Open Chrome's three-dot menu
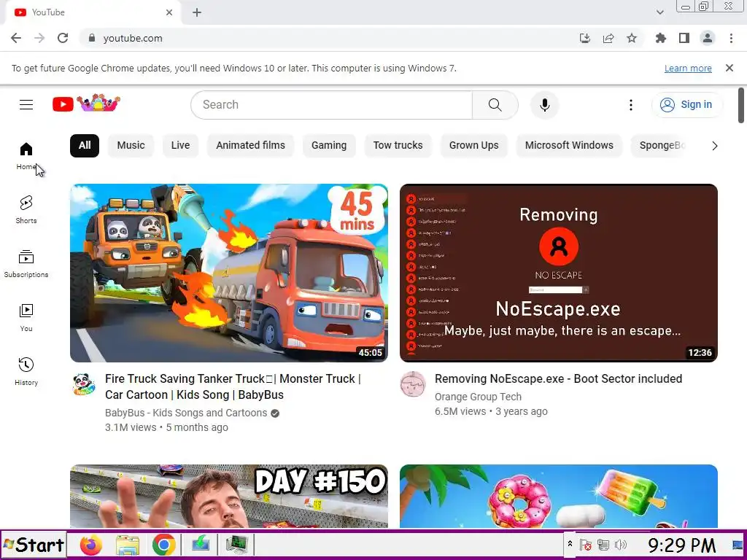 [x=731, y=38]
